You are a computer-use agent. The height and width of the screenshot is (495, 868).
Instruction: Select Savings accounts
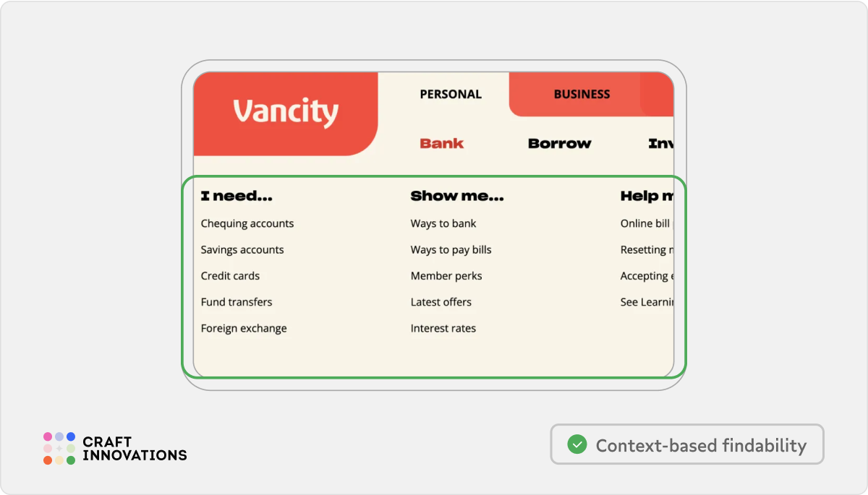click(x=242, y=249)
